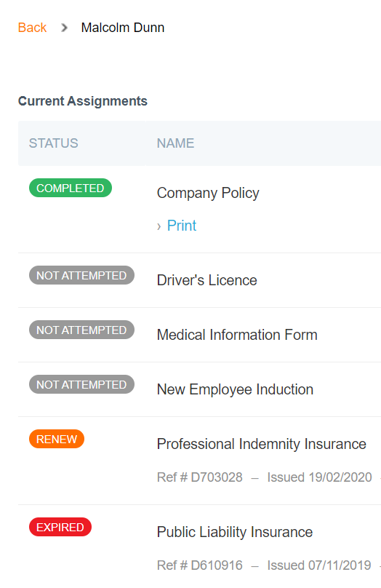Image resolution: width=381 pixels, height=588 pixels.
Task: Open the New Employee Induction assignment
Action: pos(235,389)
